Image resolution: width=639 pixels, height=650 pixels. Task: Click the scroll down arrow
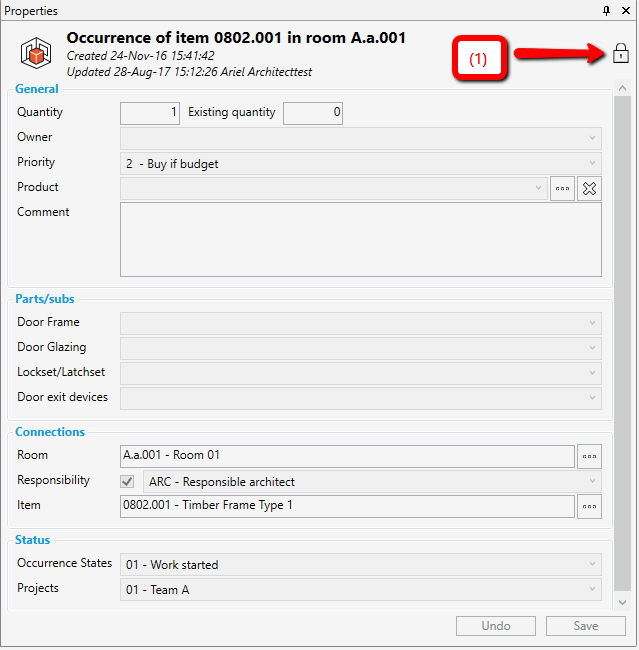tap(622, 602)
